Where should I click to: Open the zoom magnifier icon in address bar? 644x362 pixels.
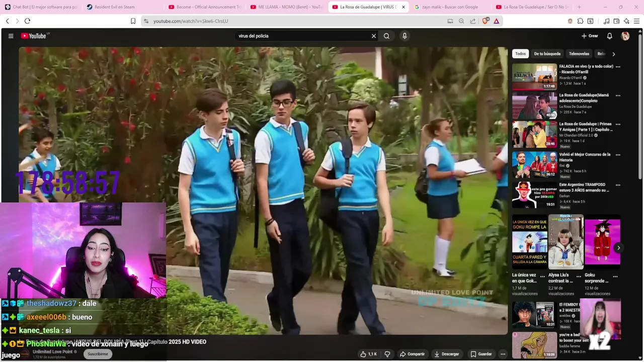click(x=461, y=21)
